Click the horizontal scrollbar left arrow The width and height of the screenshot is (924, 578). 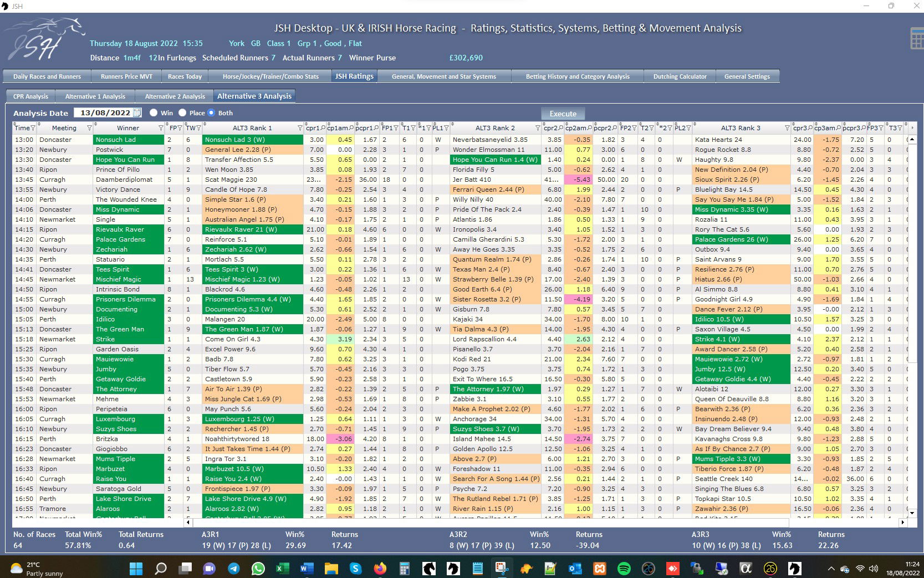tap(188, 522)
